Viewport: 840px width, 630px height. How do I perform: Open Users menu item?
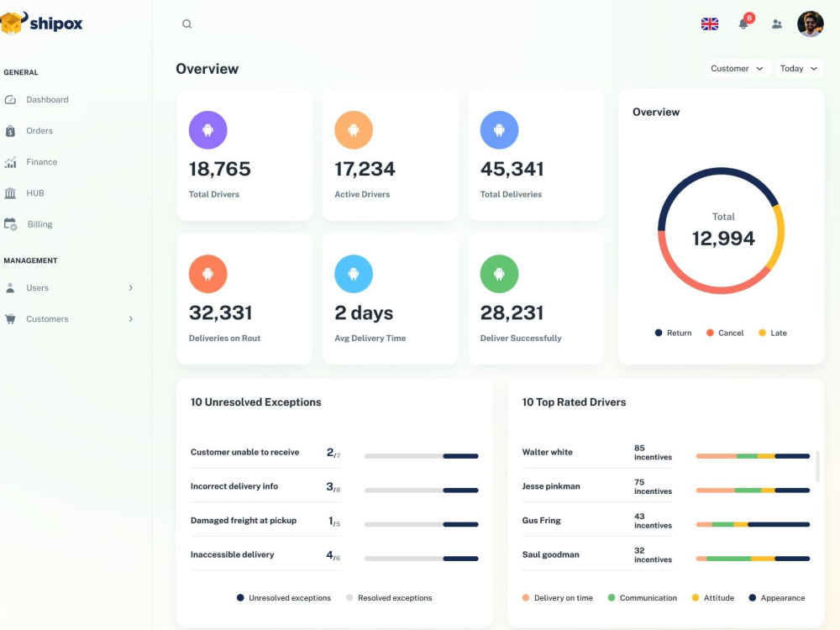coord(38,287)
